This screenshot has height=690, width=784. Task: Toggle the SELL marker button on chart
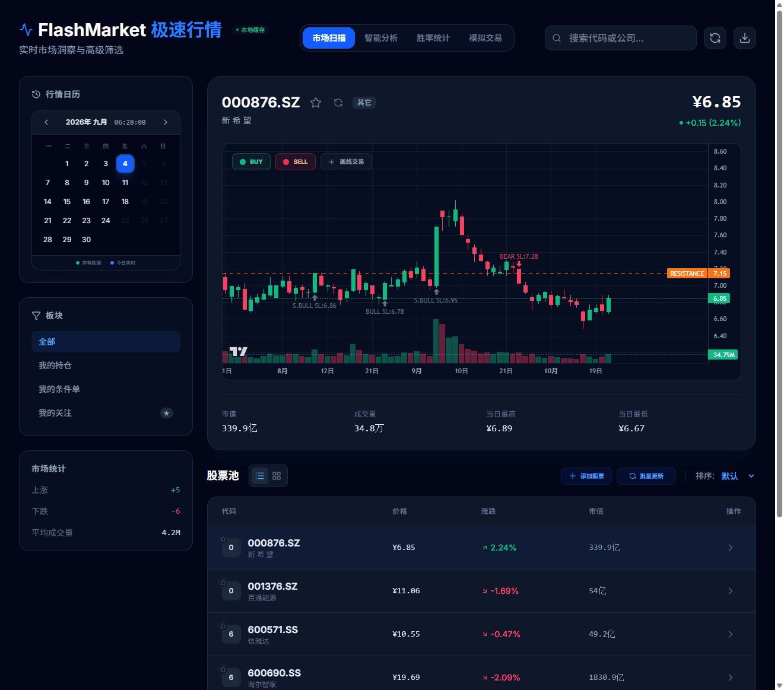pyautogui.click(x=296, y=162)
